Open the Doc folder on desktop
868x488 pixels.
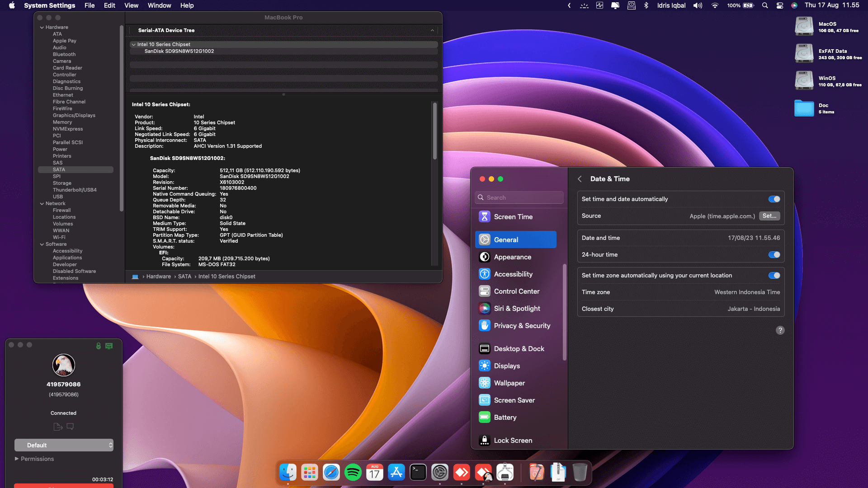coord(804,108)
